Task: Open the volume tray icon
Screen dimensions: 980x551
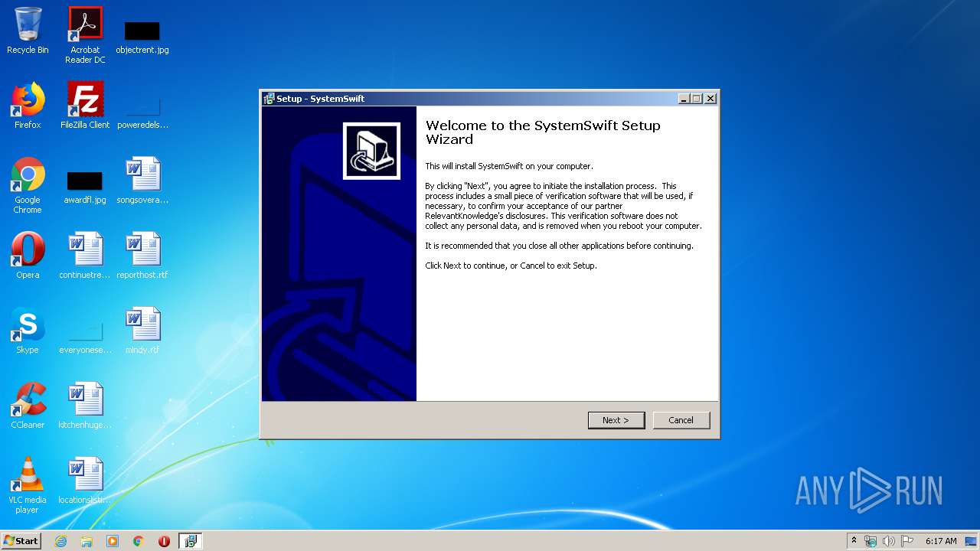Action: click(x=889, y=541)
